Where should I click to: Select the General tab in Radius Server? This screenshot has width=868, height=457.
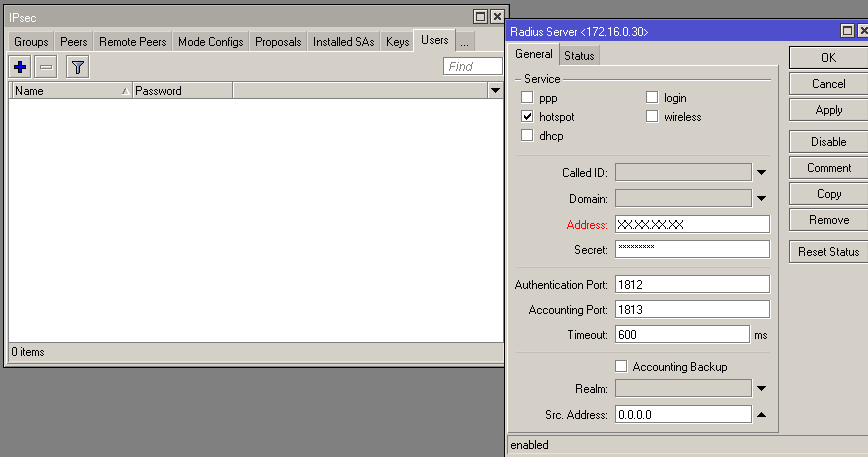[534, 54]
